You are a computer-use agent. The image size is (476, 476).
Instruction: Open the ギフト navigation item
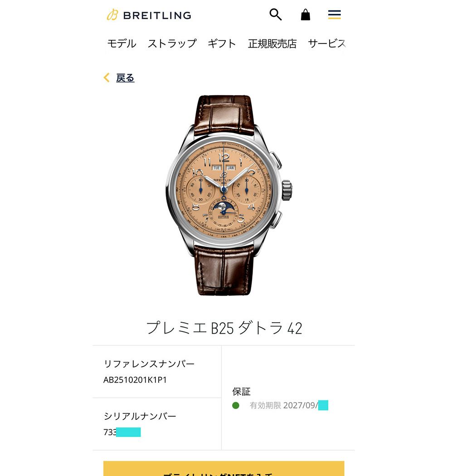(x=222, y=44)
